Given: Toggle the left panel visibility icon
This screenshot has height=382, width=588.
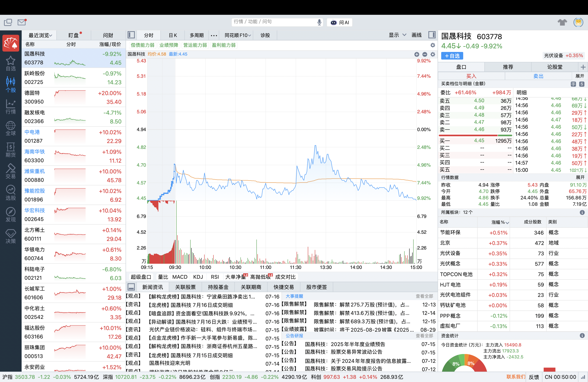Looking at the screenshot, I should click(x=131, y=35).
